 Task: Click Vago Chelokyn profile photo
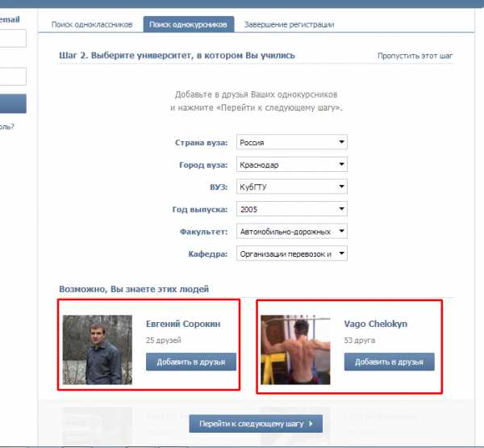pos(295,350)
